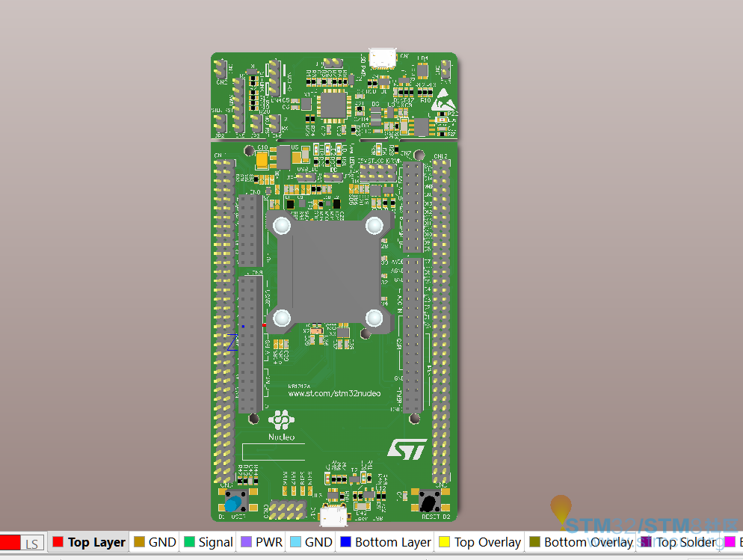Select the yellow C10 capacitor

[x=262, y=160]
